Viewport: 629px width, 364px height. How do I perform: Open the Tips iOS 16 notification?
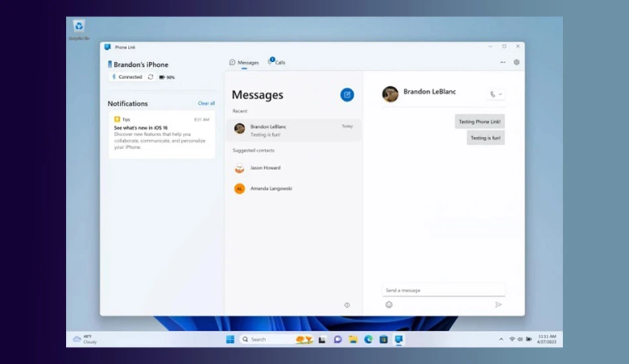162,134
